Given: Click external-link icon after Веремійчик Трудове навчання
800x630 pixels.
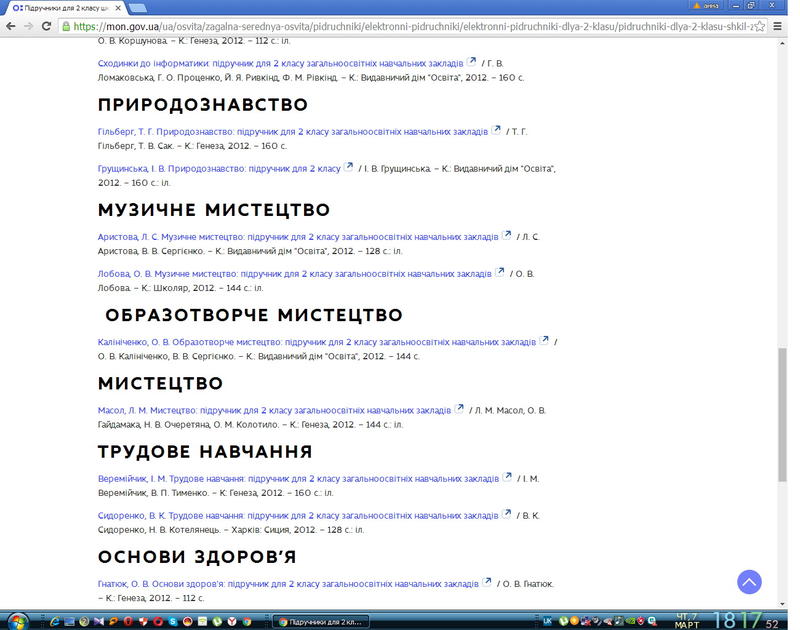Looking at the screenshot, I should pos(507,476).
